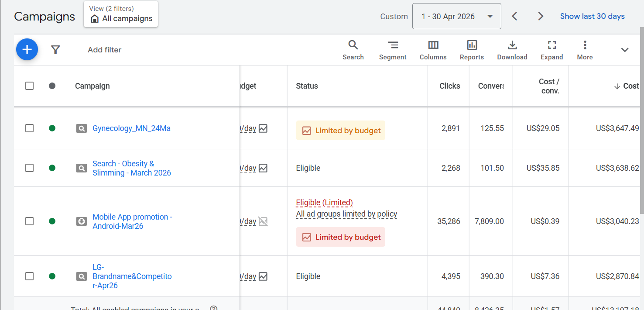
Task: Select the Search - Obesity & Slimming row checkbox
Action: coord(29,168)
